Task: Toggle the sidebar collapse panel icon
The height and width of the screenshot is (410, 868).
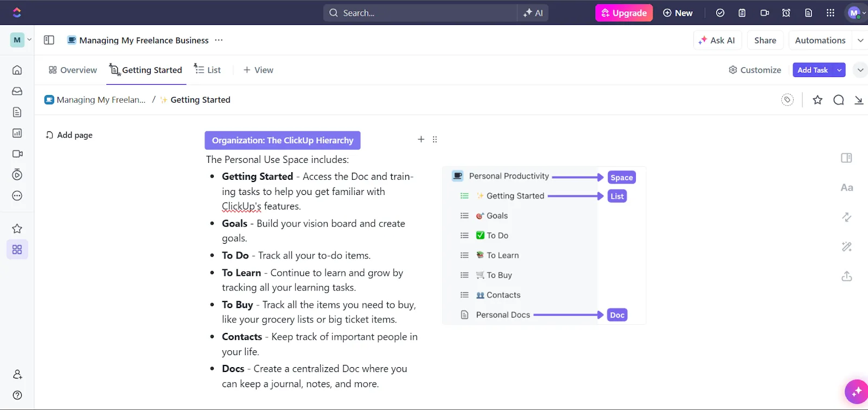Action: tap(49, 40)
